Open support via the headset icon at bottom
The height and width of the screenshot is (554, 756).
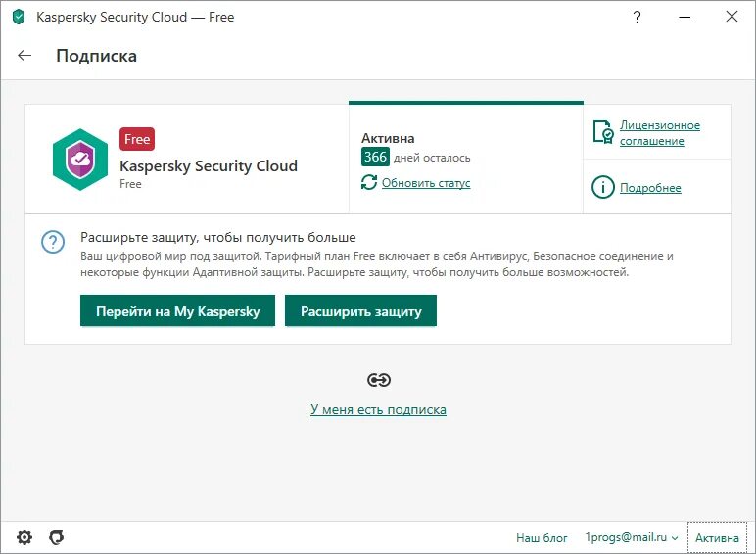[x=57, y=537]
